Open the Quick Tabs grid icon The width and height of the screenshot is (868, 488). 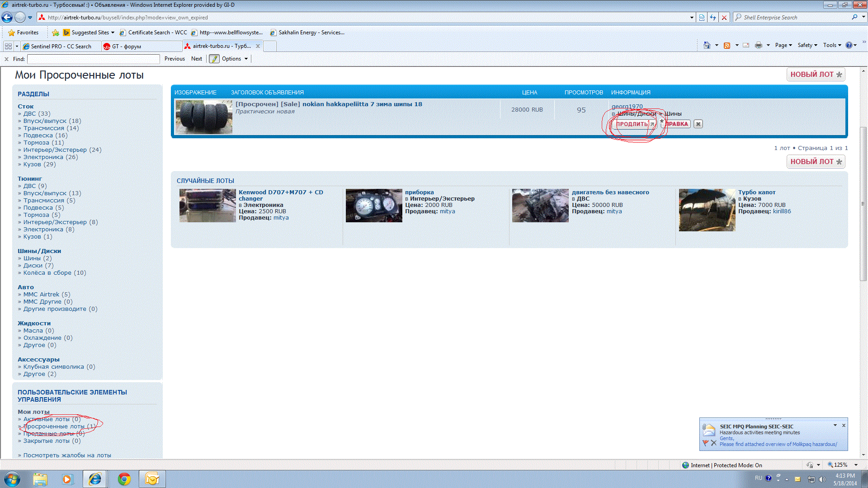(8, 46)
